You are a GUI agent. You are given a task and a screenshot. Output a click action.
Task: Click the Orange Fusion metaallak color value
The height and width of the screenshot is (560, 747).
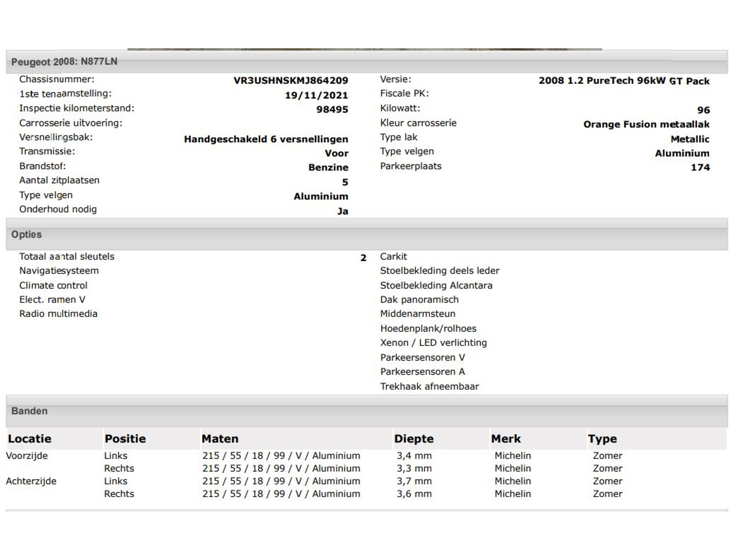[646, 124]
